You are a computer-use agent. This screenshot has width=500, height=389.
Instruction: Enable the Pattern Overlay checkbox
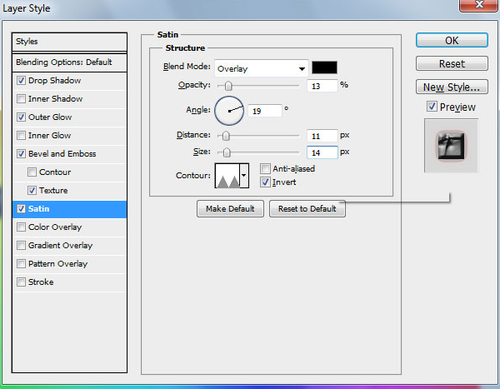(21, 264)
